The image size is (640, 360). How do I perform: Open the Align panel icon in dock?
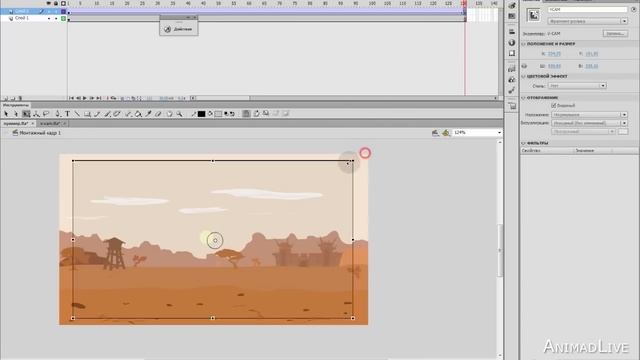point(512,31)
